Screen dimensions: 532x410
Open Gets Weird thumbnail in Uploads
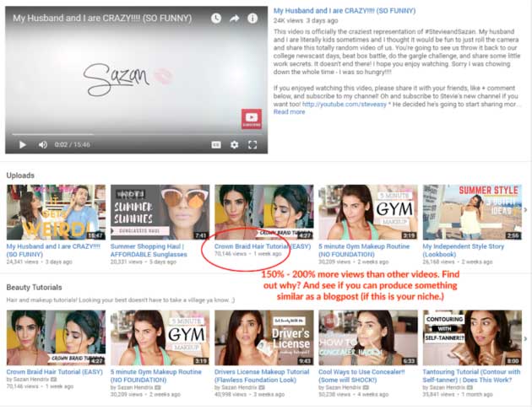[56, 212]
